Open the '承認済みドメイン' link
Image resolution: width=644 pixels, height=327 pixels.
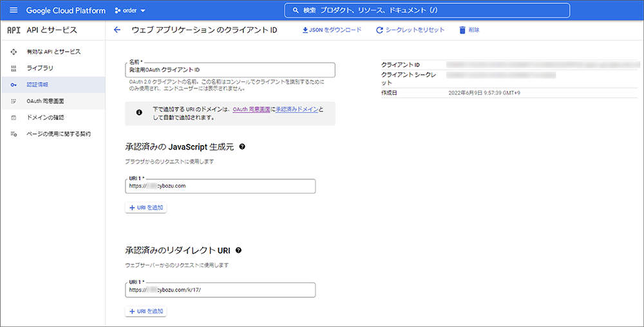pyautogui.click(x=297, y=110)
